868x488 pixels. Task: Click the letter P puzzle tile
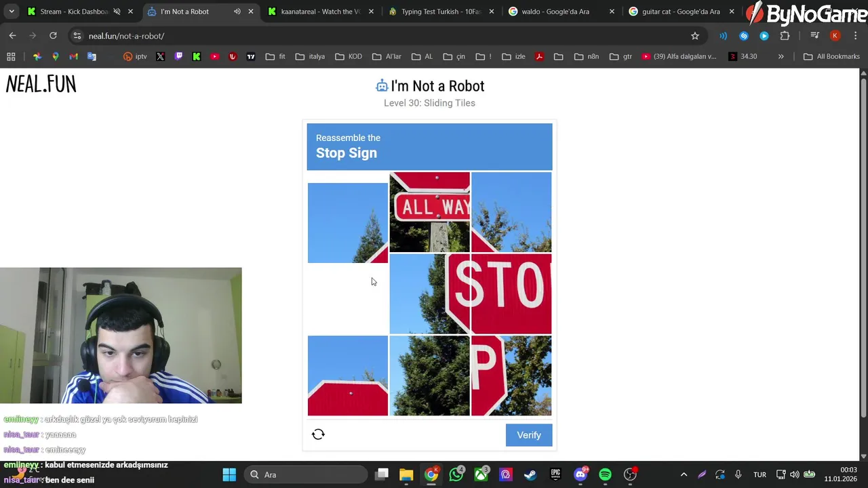(x=511, y=375)
